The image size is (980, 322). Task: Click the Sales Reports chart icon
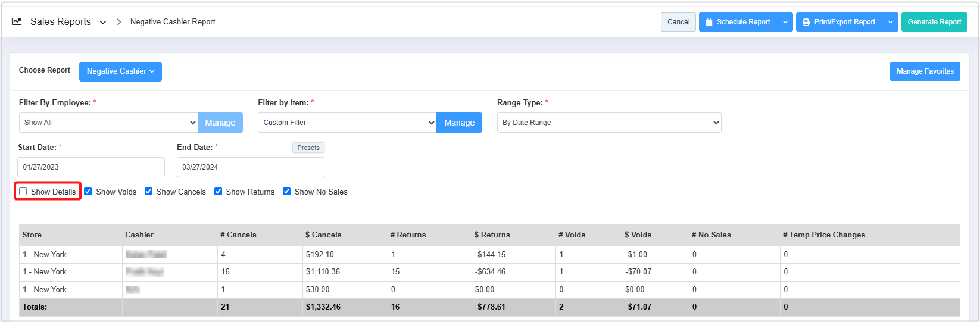click(17, 21)
